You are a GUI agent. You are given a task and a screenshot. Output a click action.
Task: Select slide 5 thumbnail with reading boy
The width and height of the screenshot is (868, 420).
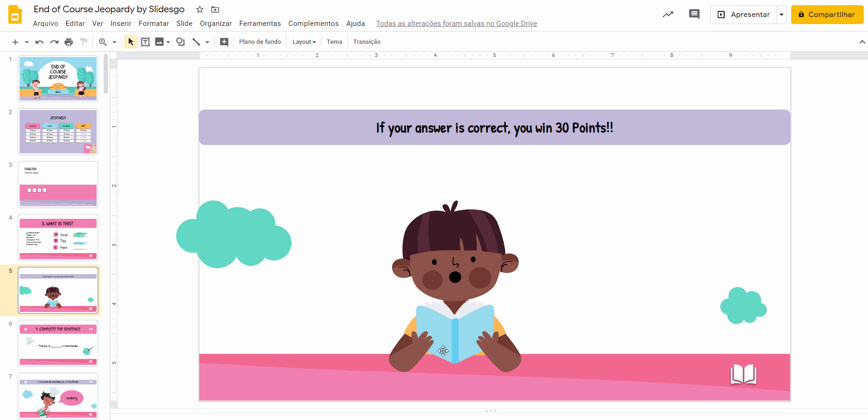(58, 290)
